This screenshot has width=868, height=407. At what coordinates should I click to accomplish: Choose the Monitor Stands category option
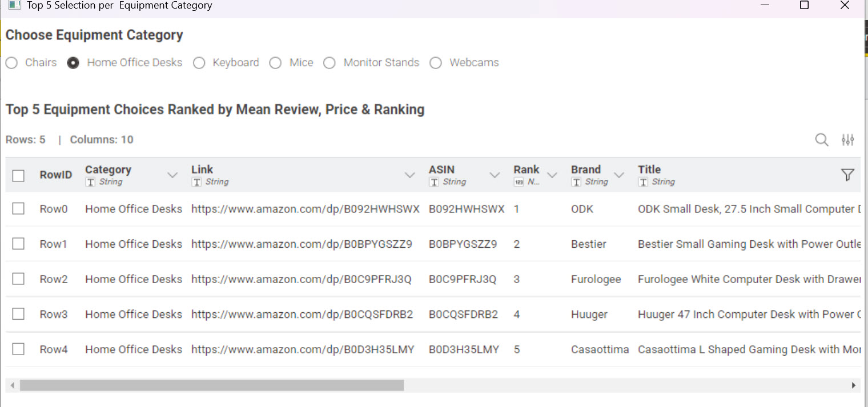(x=329, y=63)
